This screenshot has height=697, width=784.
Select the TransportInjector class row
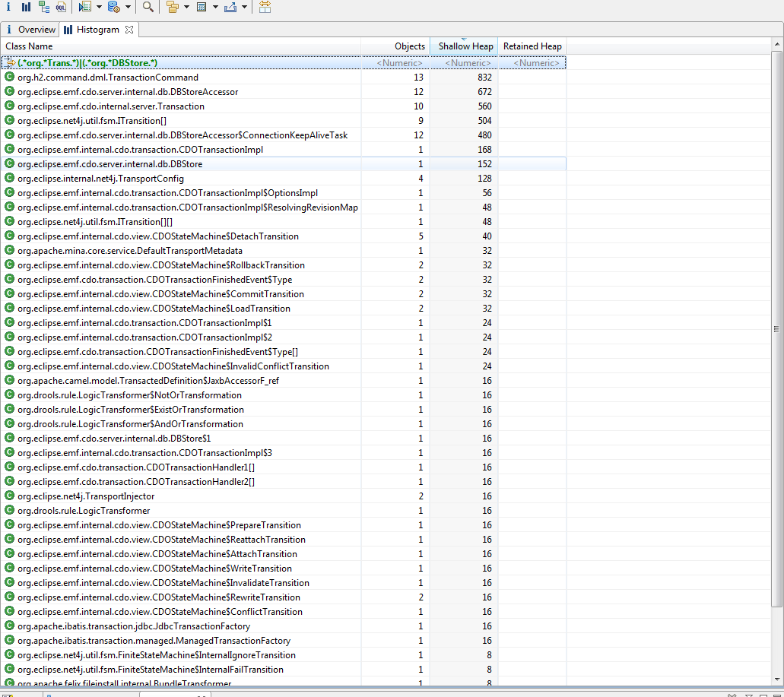(284, 496)
